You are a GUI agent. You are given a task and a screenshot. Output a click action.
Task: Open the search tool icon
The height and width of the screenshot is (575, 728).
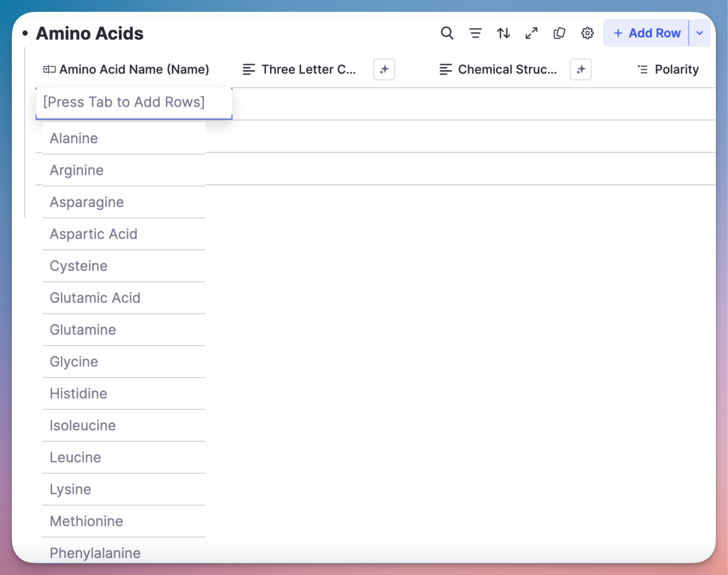pos(447,33)
